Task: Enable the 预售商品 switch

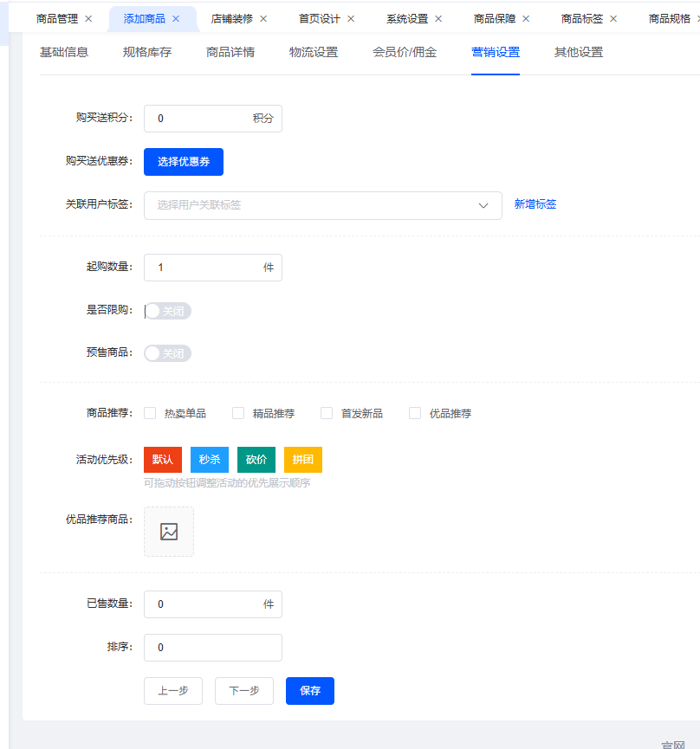Action: [167, 353]
